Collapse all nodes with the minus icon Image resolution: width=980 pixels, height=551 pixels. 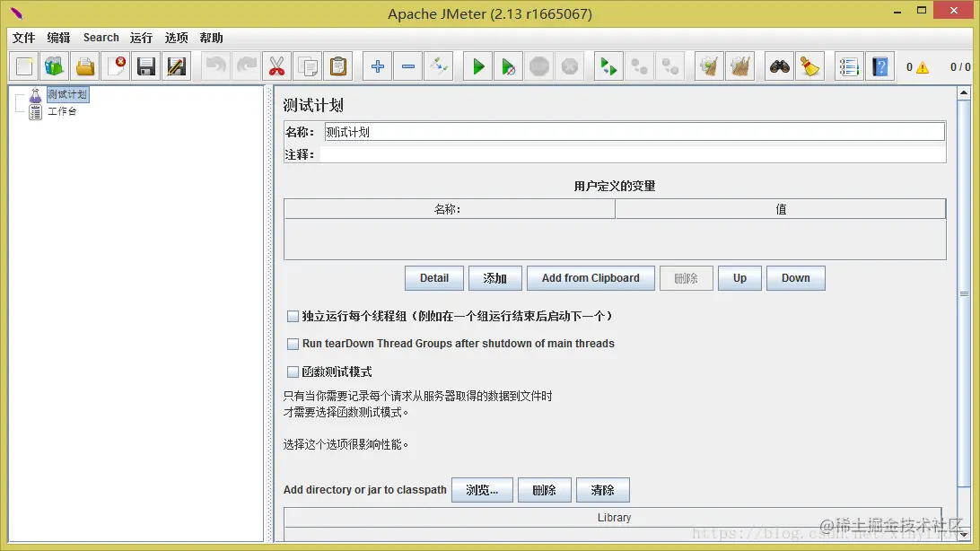pos(408,66)
